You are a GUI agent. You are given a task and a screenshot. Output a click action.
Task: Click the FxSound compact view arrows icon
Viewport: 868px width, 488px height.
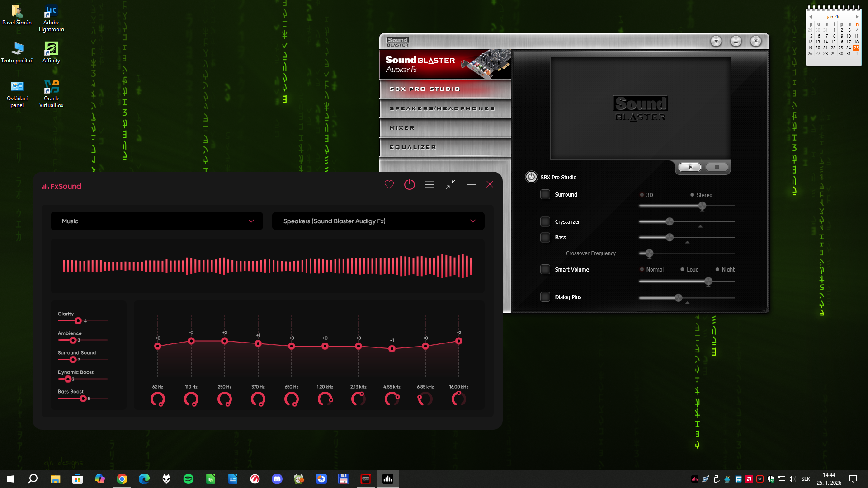[450, 184]
